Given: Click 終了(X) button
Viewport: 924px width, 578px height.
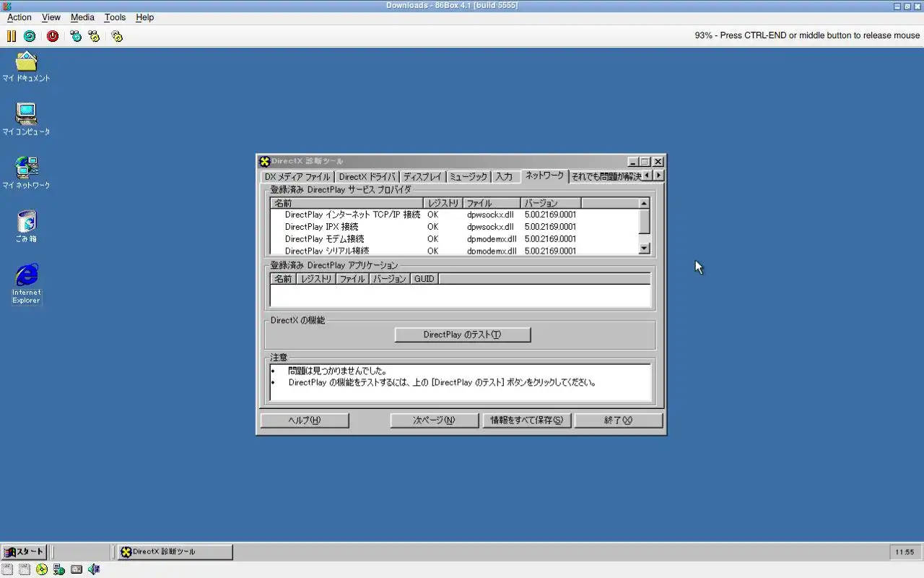Looking at the screenshot, I should (x=619, y=420).
